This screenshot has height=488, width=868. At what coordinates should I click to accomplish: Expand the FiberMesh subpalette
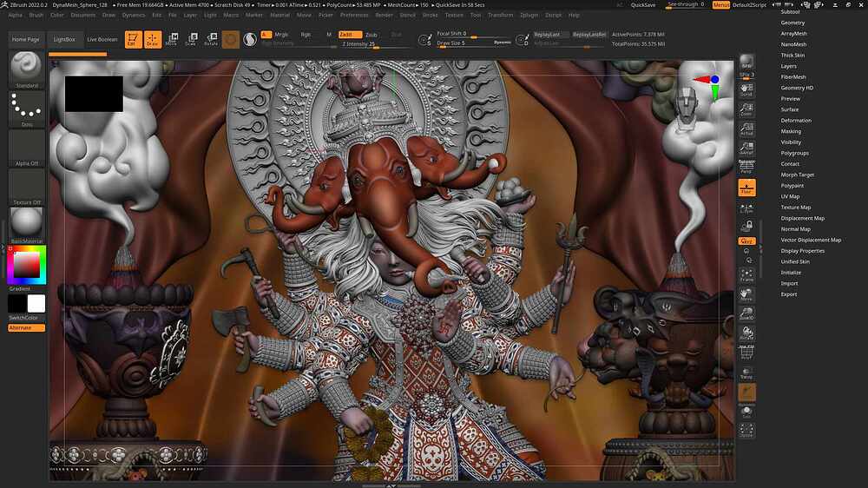[793, 77]
